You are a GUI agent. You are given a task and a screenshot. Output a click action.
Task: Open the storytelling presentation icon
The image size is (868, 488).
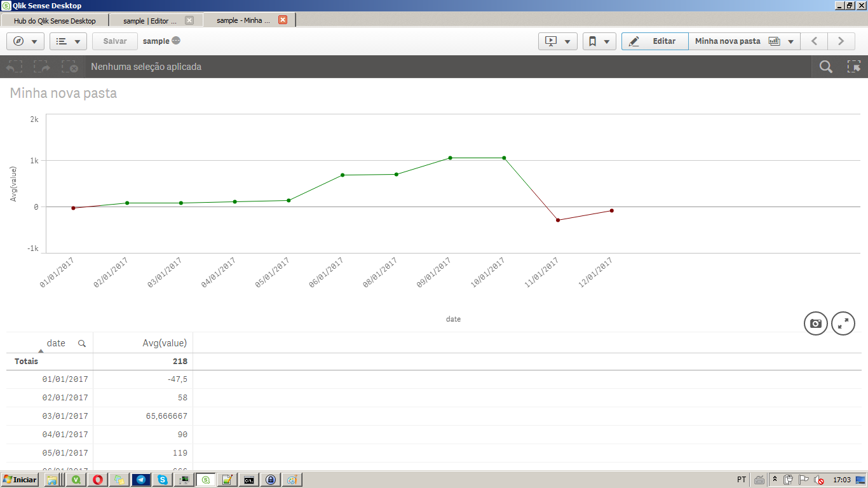552,41
